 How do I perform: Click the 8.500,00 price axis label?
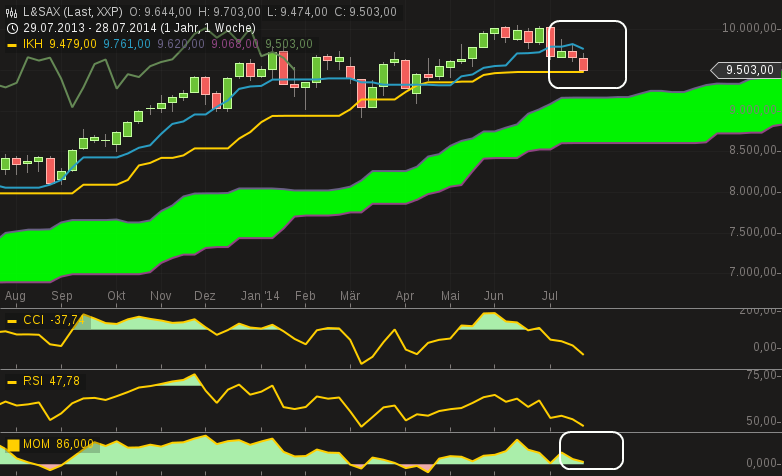(755, 150)
